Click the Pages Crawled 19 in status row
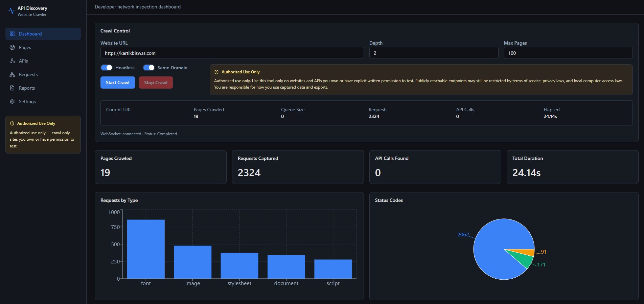644x304 pixels. 196,116
